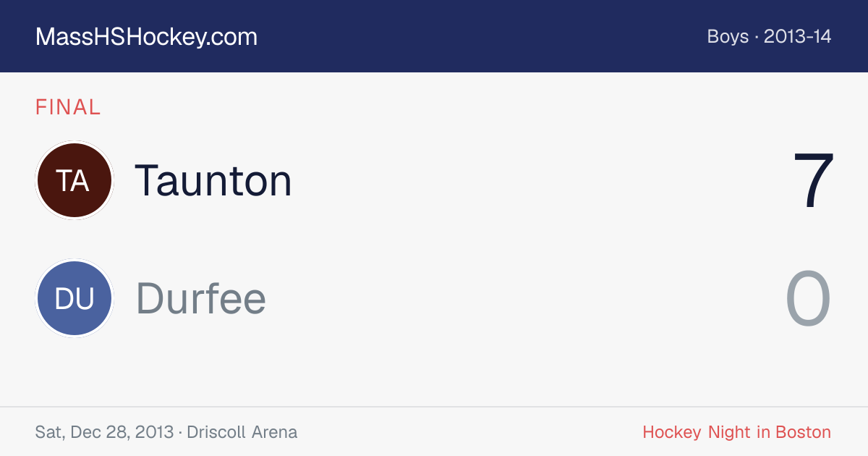Click the Sat, Dec 28, 2013 date

[104, 432]
